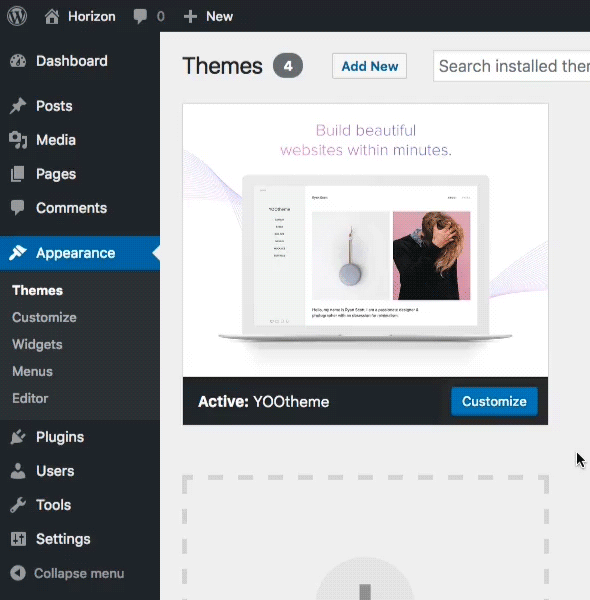Select the Appearance menu label
Viewport: 590px width, 600px height.
(75, 253)
